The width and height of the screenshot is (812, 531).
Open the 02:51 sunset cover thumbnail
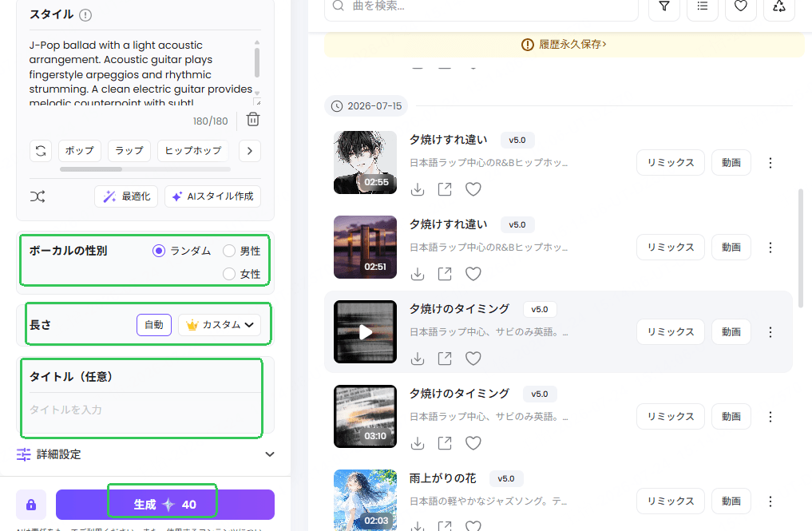coord(365,247)
